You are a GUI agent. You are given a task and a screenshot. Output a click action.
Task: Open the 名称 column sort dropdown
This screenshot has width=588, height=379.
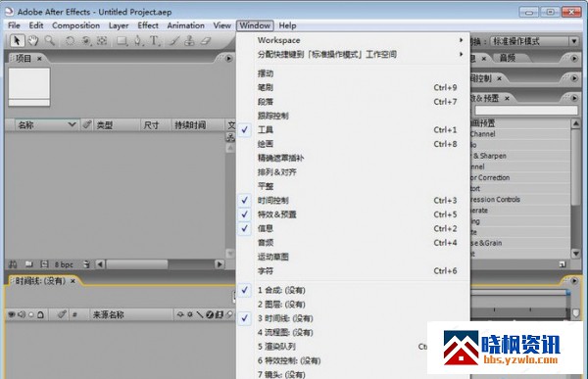72,124
